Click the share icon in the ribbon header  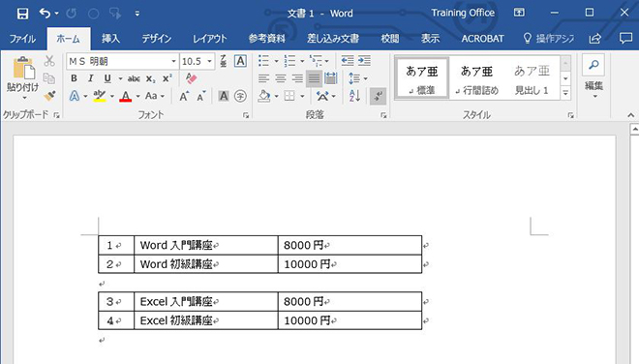pyautogui.click(x=595, y=39)
